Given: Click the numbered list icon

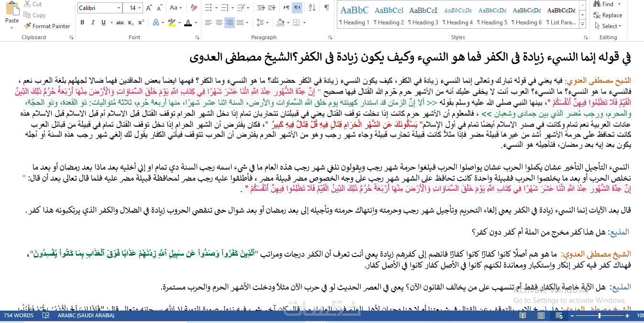Looking at the screenshot, I should (x=225, y=8).
